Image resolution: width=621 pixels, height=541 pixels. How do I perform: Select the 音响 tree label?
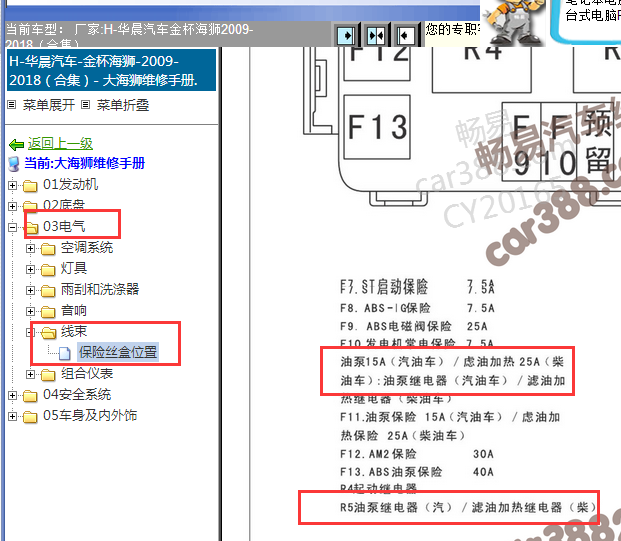pyautogui.click(x=74, y=311)
